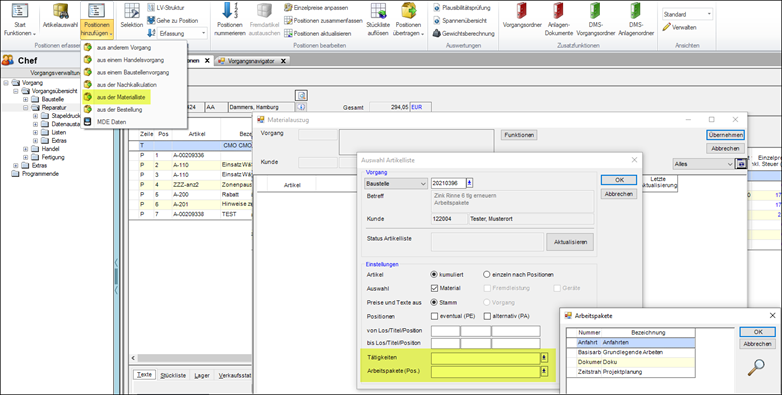The height and width of the screenshot is (395, 782).
Task: Click Positionen aktualisieren
Action: [x=317, y=33]
